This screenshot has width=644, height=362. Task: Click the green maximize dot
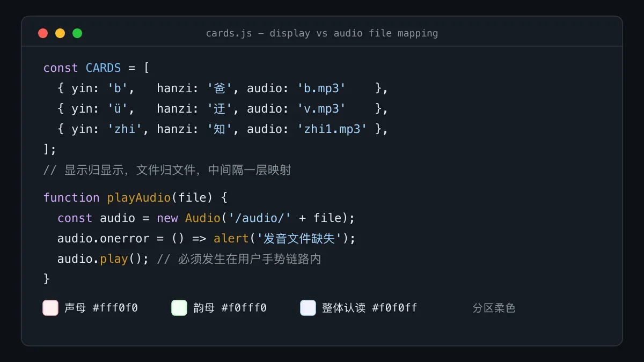click(77, 33)
